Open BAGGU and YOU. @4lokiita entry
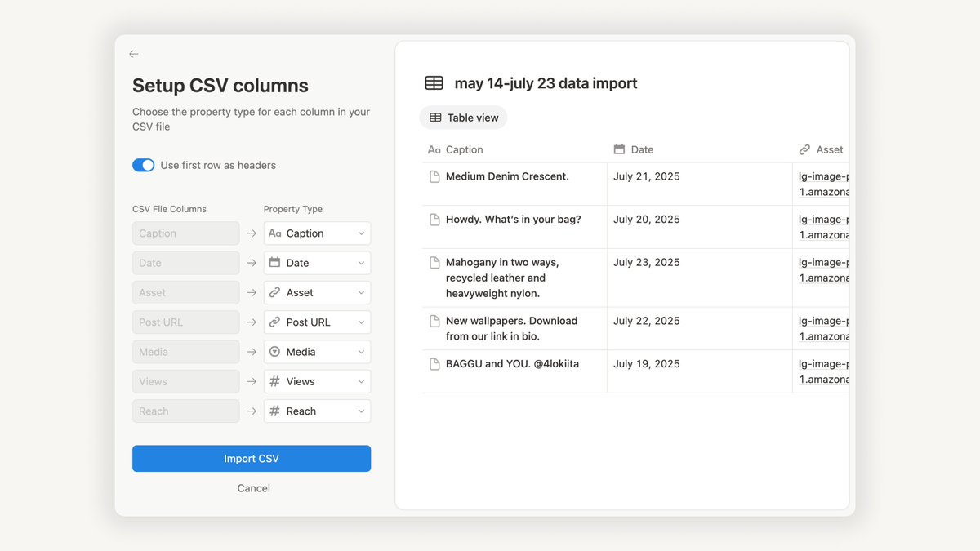Screen dimensions: 980x551 (512, 364)
